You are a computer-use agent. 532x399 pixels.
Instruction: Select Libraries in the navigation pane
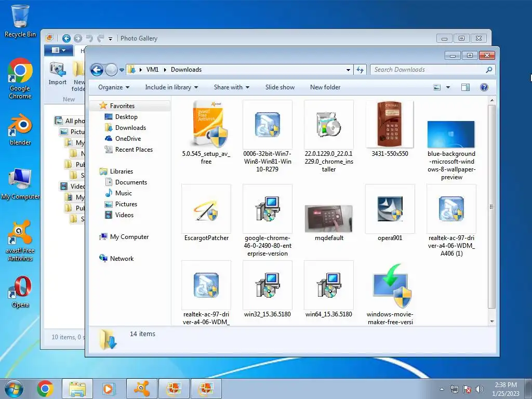pyautogui.click(x=116, y=171)
